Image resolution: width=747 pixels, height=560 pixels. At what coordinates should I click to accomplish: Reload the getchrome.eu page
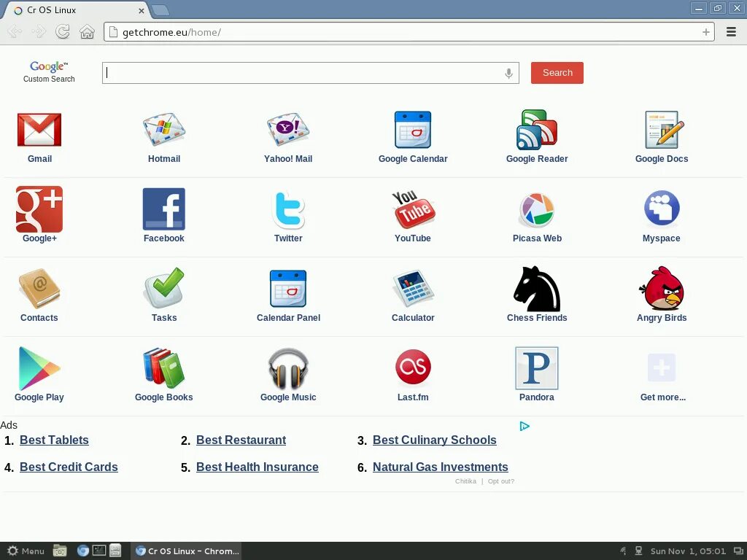[x=63, y=32]
